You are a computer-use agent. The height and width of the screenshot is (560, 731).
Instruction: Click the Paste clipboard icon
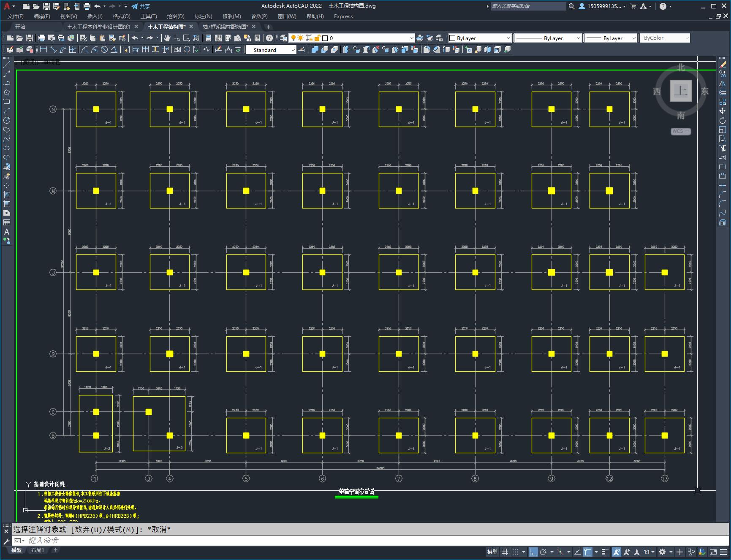(x=102, y=38)
